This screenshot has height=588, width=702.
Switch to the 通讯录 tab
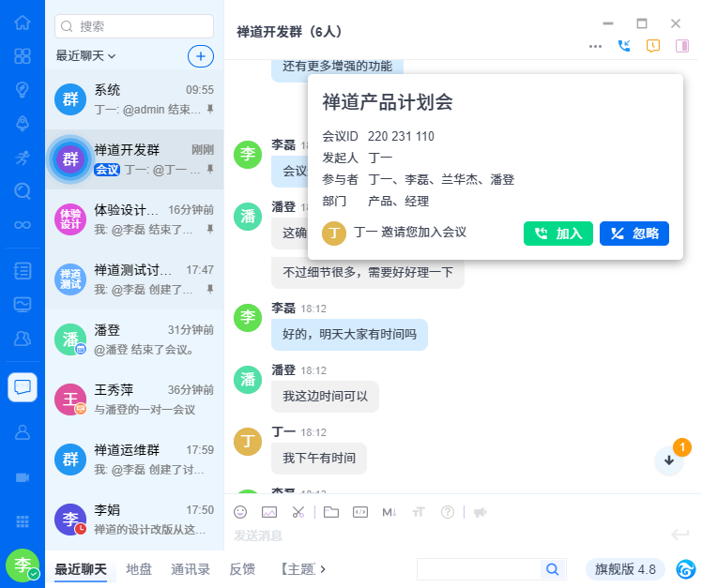(191, 569)
